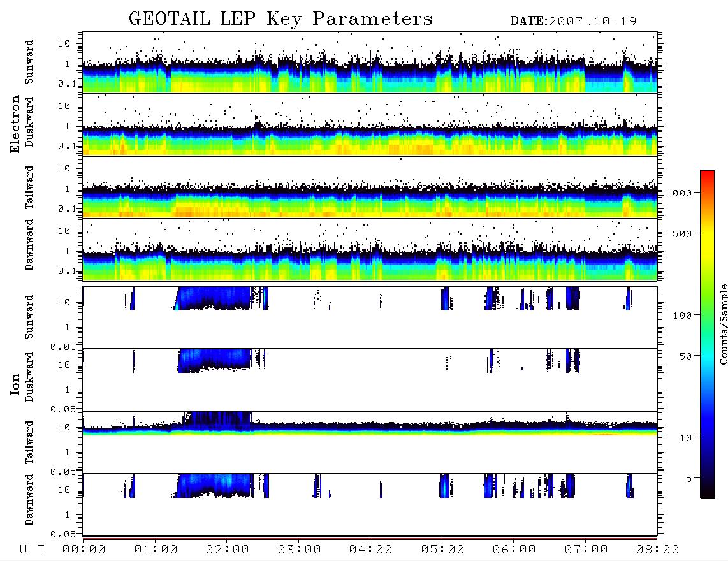Click the 02:00 time tick label

(228, 550)
